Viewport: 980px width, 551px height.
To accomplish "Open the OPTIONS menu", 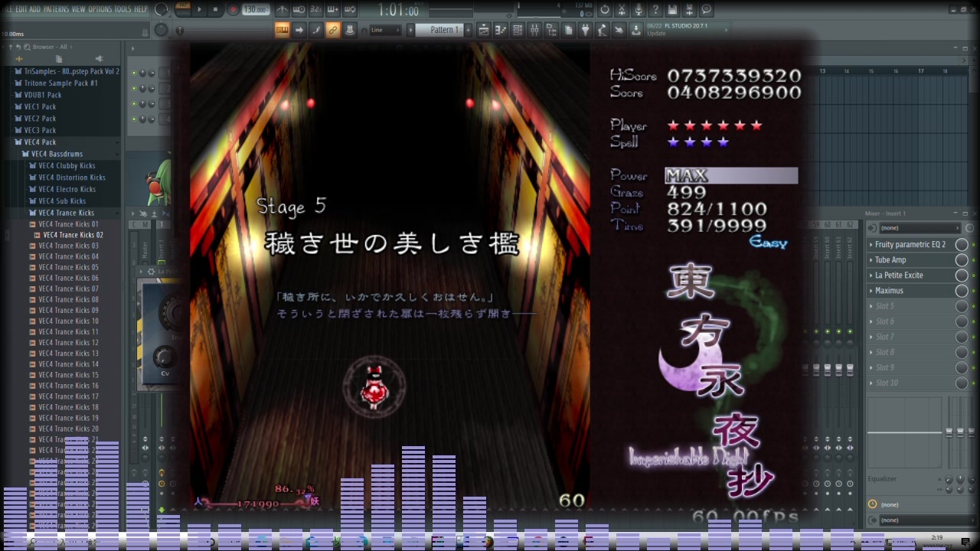I will 100,9.
